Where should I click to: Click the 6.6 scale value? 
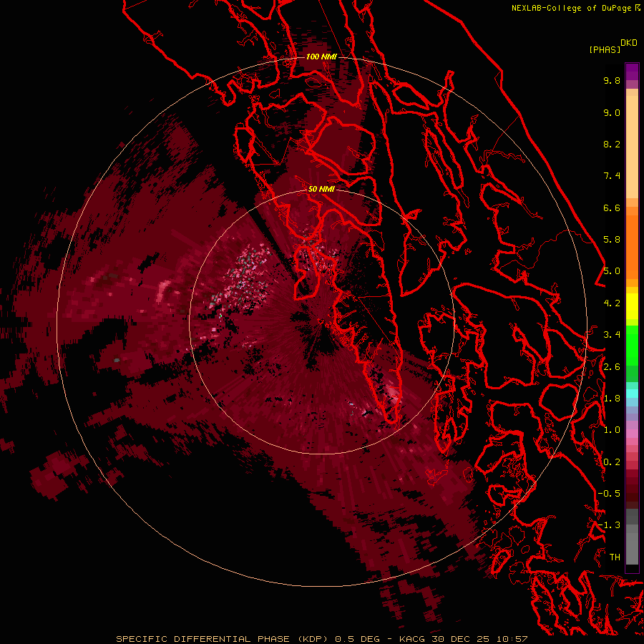click(612, 208)
